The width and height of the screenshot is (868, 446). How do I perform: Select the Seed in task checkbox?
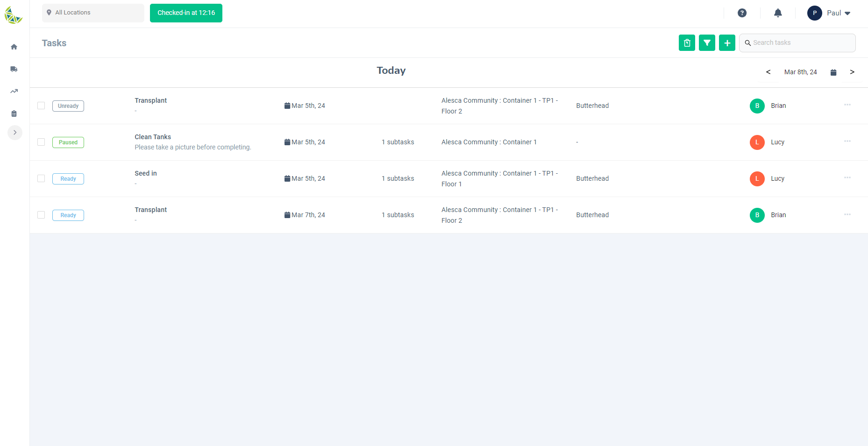41,178
